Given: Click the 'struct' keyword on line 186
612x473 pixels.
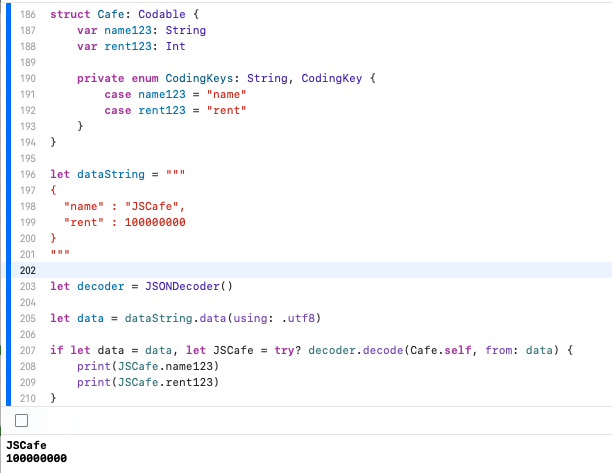Looking at the screenshot, I should click(x=70, y=14).
